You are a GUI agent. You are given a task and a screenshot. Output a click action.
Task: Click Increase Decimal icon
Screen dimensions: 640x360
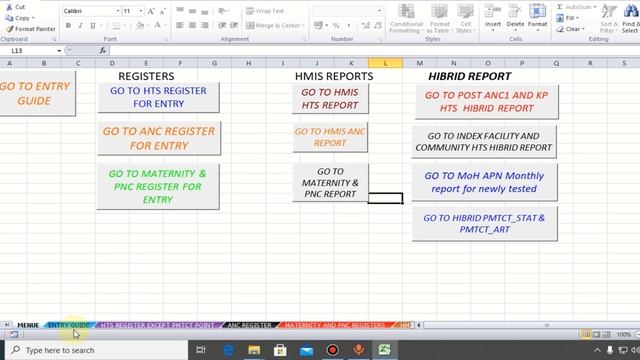click(x=365, y=25)
